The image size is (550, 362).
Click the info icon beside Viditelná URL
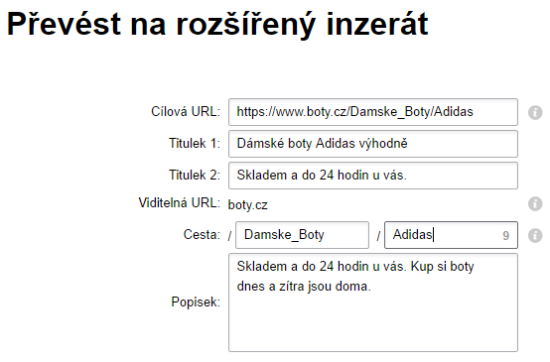(535, 203)
